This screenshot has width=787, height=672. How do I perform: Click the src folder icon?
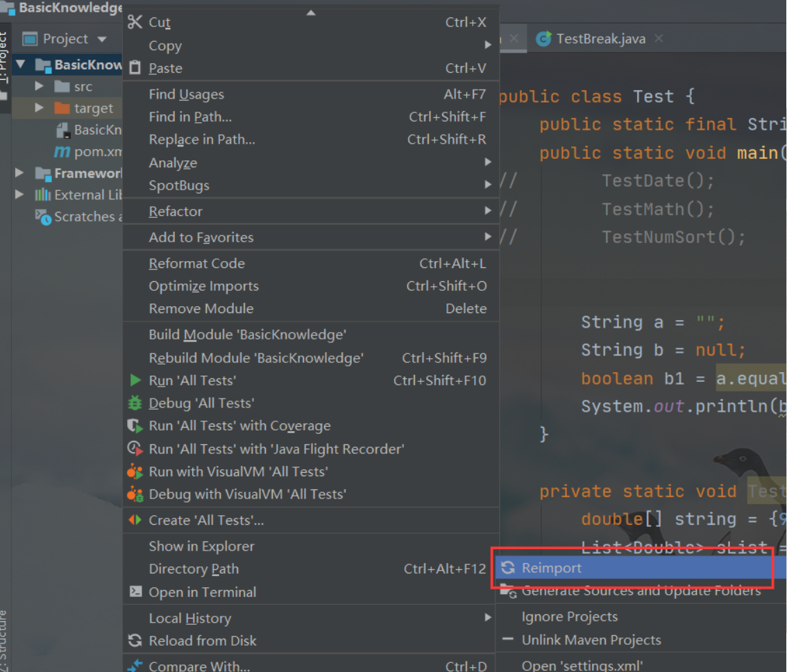click(62, 86)
